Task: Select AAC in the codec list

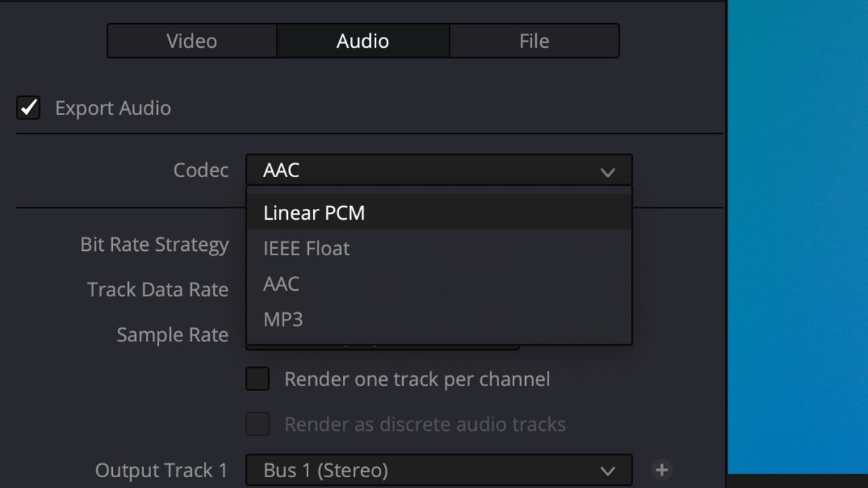Action: click(281, 284)
